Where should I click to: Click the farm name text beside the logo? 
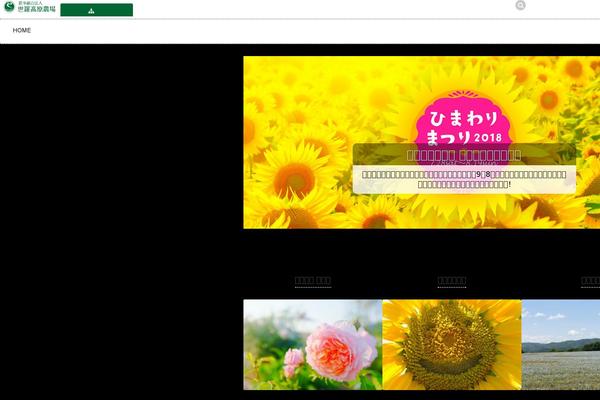[37, 7]
